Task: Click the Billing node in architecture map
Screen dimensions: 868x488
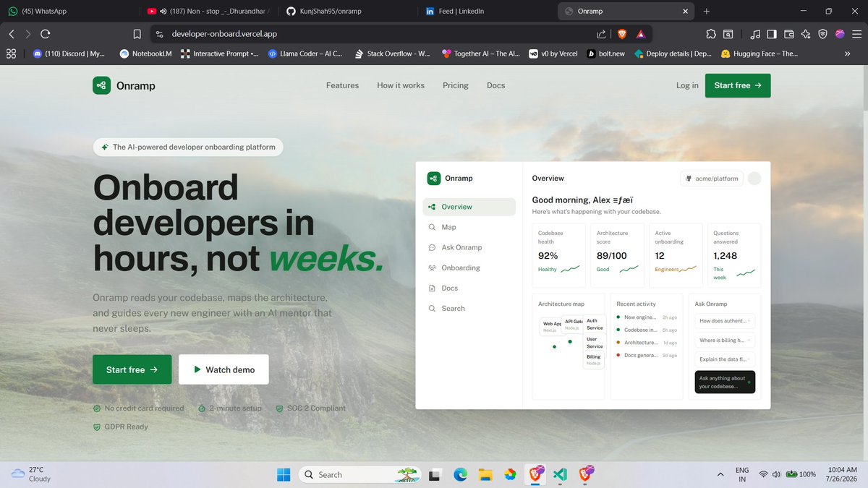Action: pos(595,359)
